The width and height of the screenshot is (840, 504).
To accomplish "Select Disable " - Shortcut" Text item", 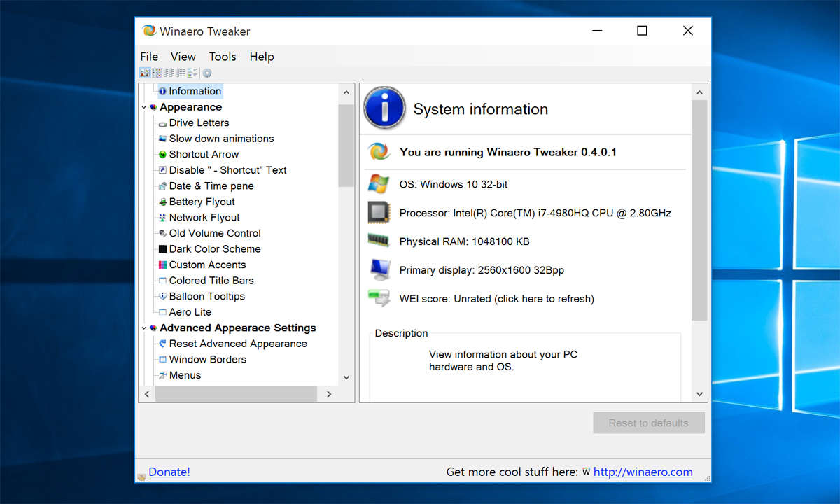I will (x=228, y=170).
